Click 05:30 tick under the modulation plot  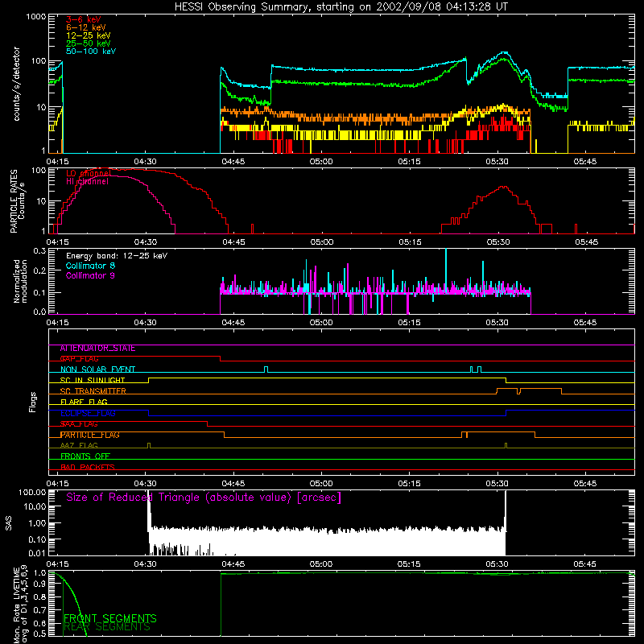497,323
